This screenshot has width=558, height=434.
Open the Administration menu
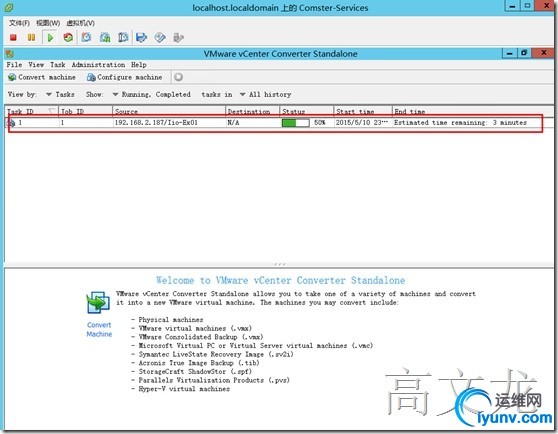(x=98, y=64)
